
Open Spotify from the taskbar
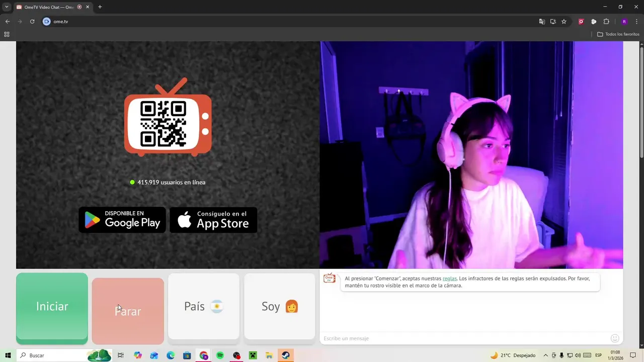(x=220, y=355)
